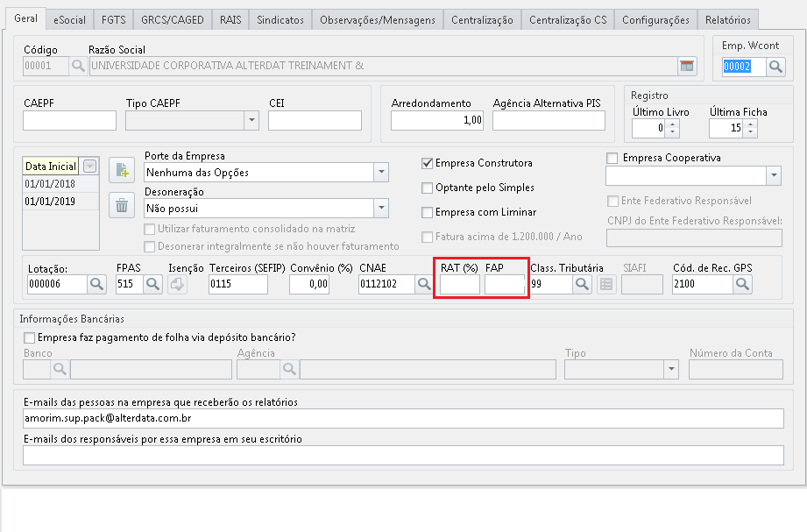Open list icon beside Class. Tributária
The width and height of the screenshot is (807, 532).
click(x=606, y=284)
